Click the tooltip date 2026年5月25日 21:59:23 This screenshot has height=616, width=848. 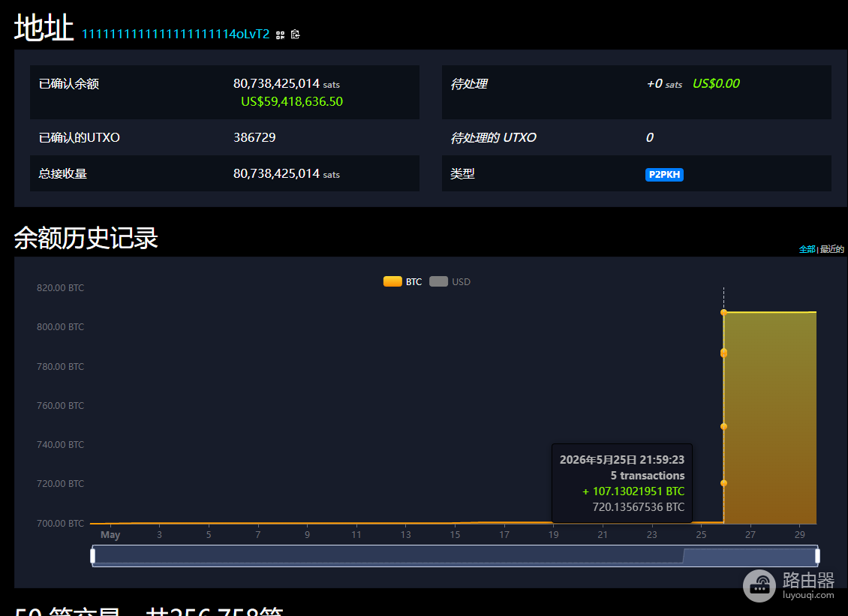pos(622,460)
